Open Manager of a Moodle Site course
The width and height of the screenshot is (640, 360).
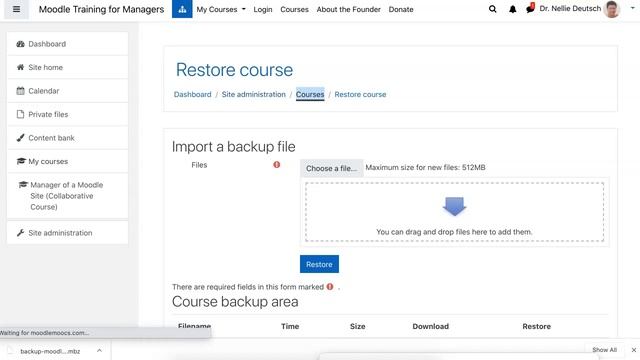click(x=67, y=196)
